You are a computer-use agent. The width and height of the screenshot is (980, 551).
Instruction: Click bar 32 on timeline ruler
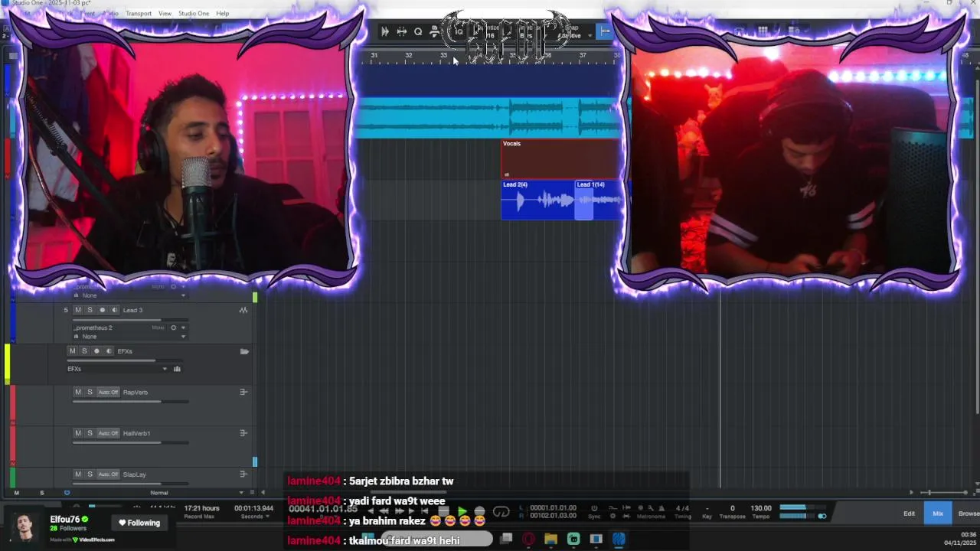pos(408,55)
